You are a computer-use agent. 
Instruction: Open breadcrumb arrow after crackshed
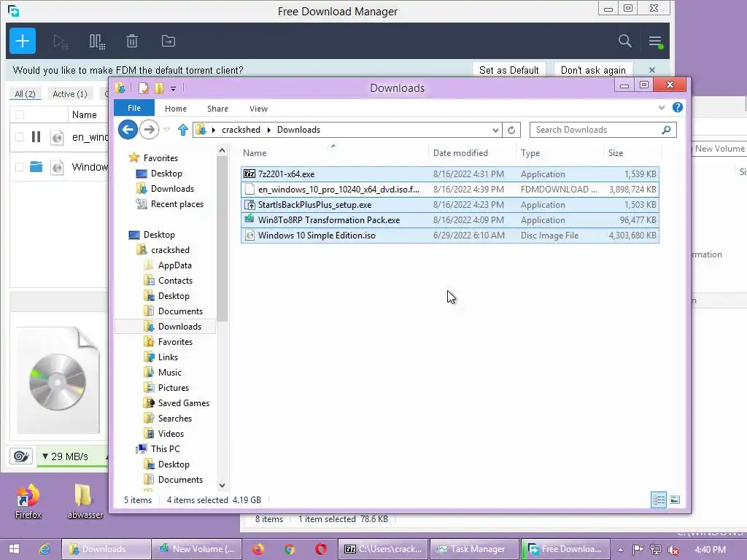268,130
